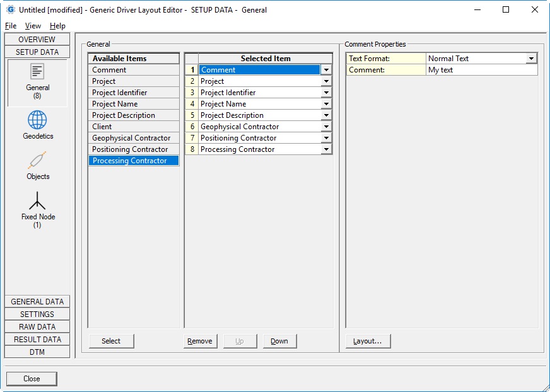This screenshot has width=550, height=392.
Task: Open the Geodetics globe icon
Action: (37, 120)
